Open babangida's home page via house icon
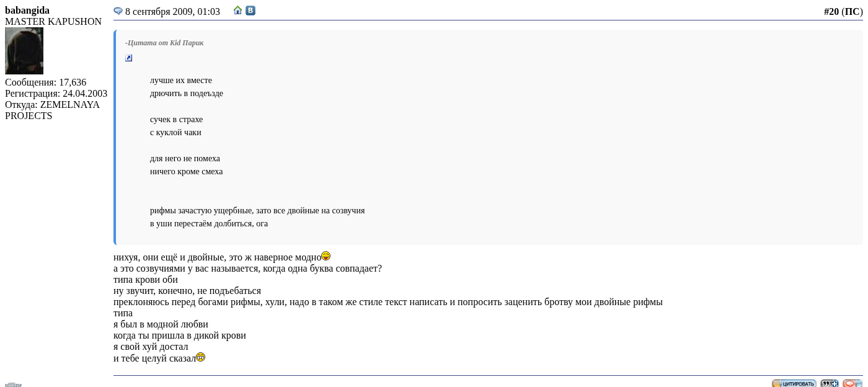 pyautogui.click(x=237, y=11)
